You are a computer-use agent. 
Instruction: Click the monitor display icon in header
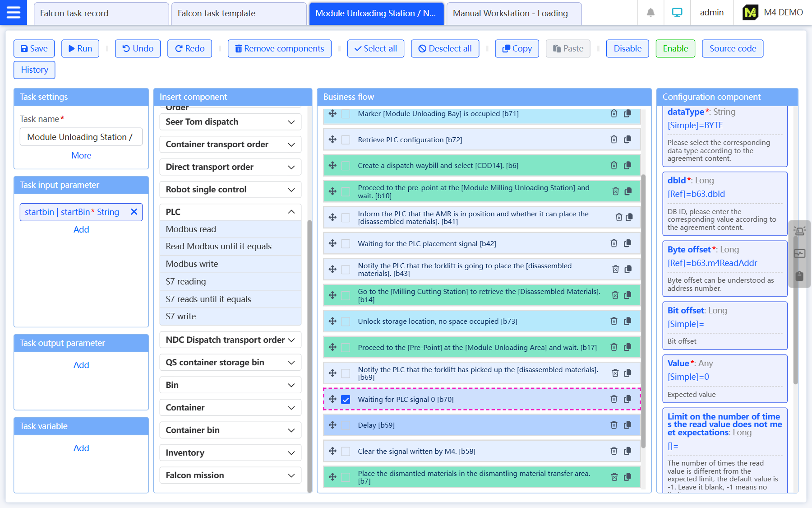677,13
